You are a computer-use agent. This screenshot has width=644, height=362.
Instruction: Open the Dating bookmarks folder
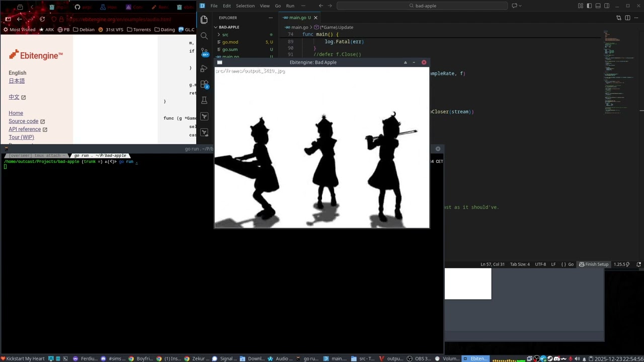(165, 30)
